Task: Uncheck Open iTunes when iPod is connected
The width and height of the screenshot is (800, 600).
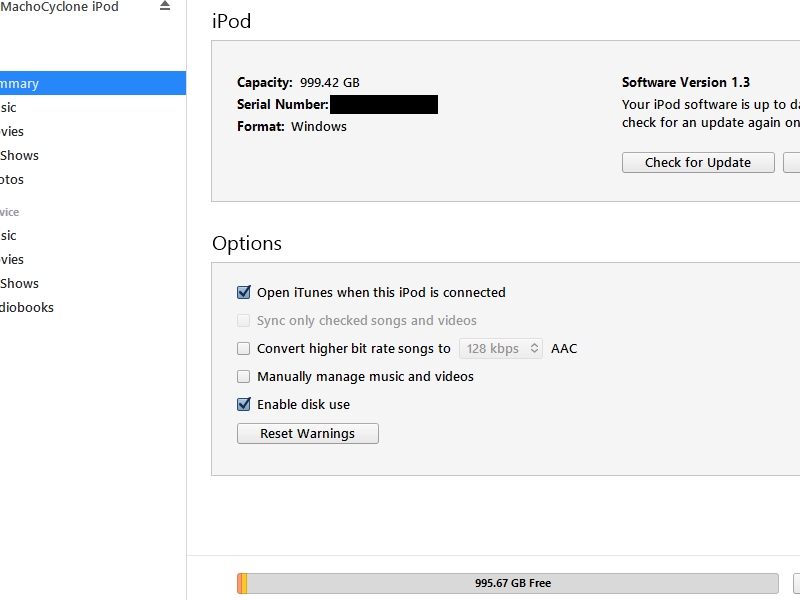Action: 243,293
